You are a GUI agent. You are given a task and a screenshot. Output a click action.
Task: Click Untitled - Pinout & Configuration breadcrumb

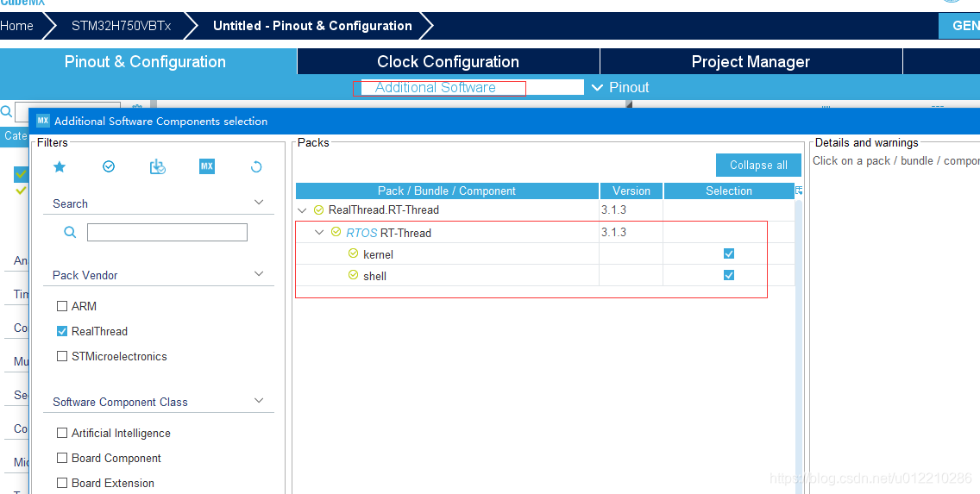pyautogui.click(x=312, y=26)
